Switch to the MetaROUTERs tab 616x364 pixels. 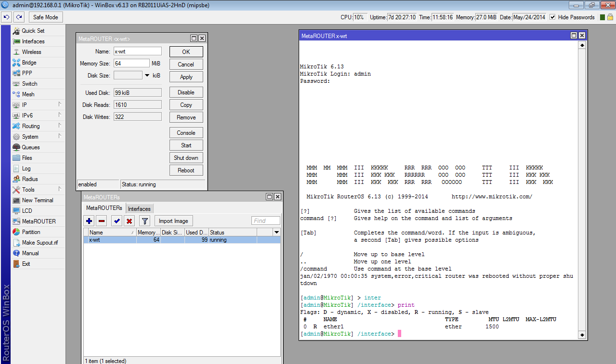tap(104, 208)
